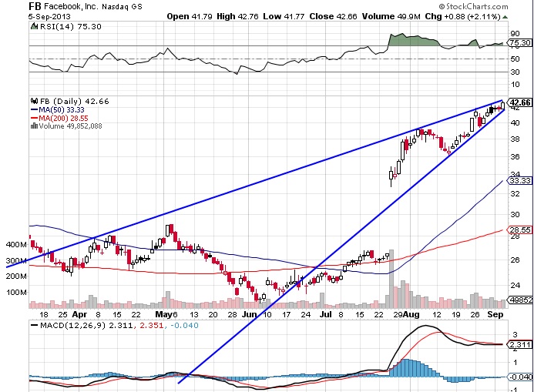
Task: Click the date '5-Sep-2013'
Action: coord(50,16)
